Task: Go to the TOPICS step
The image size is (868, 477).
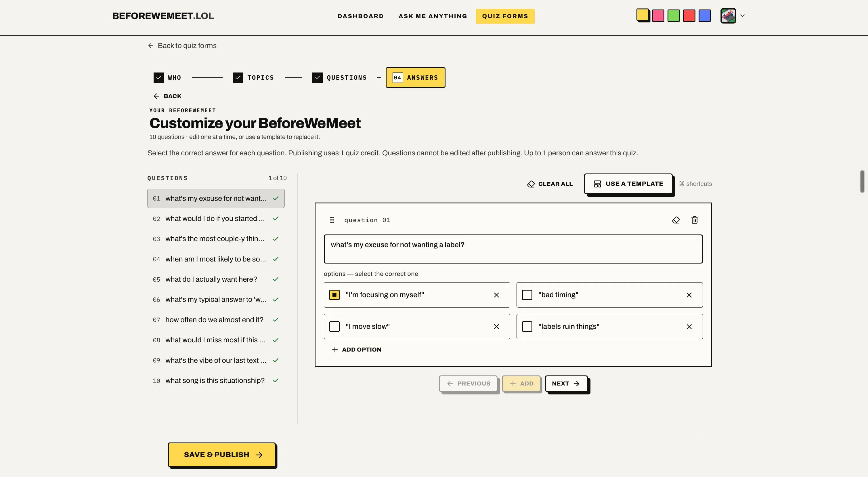Action: [x=253, y=77]
